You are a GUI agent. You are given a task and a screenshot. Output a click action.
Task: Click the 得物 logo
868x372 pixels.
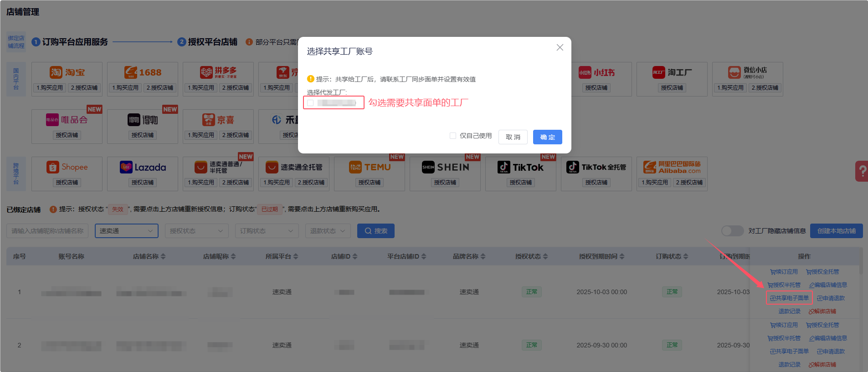tap(143, 120)
